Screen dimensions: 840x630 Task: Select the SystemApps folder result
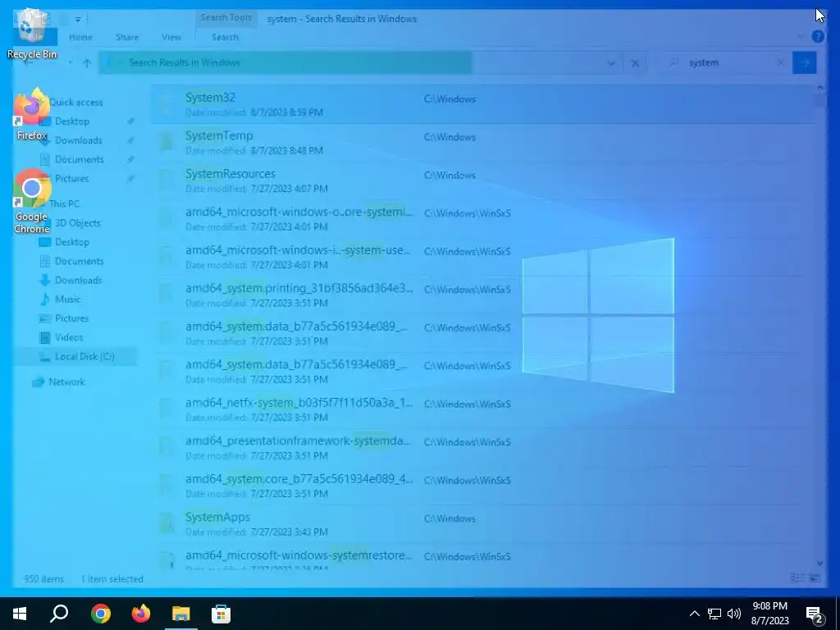482,524
